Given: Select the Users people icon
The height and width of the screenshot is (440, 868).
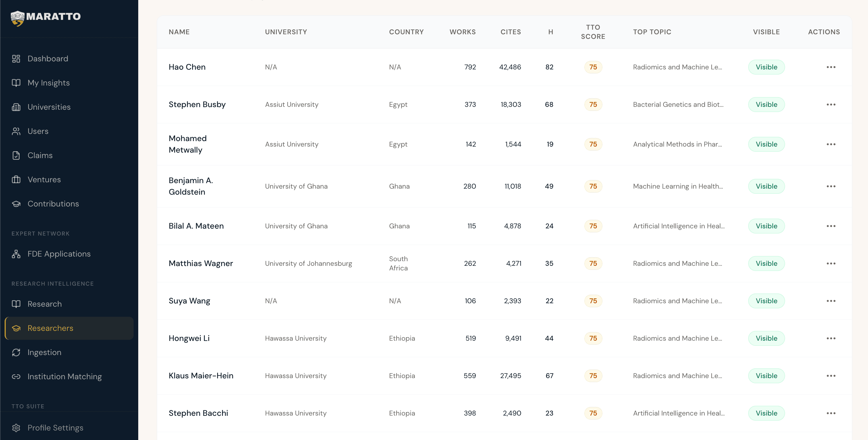Looking at the screenshot, I should click(16, 131).
